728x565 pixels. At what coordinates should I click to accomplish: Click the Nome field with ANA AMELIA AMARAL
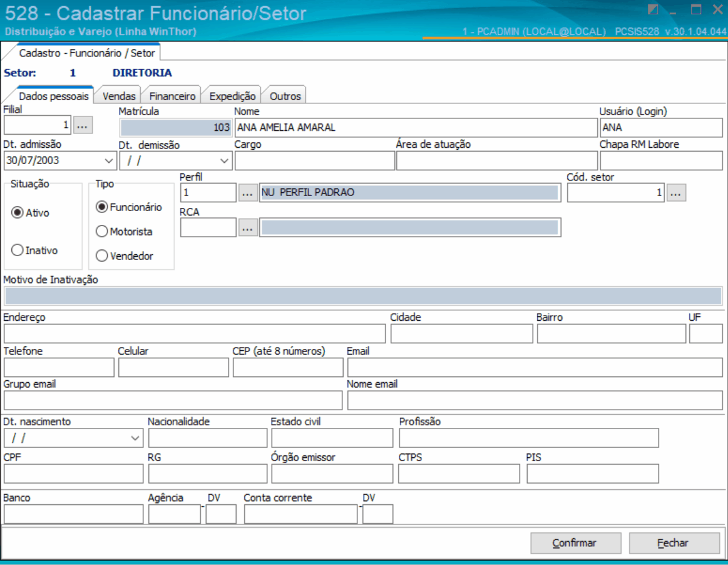coord(416,128)
